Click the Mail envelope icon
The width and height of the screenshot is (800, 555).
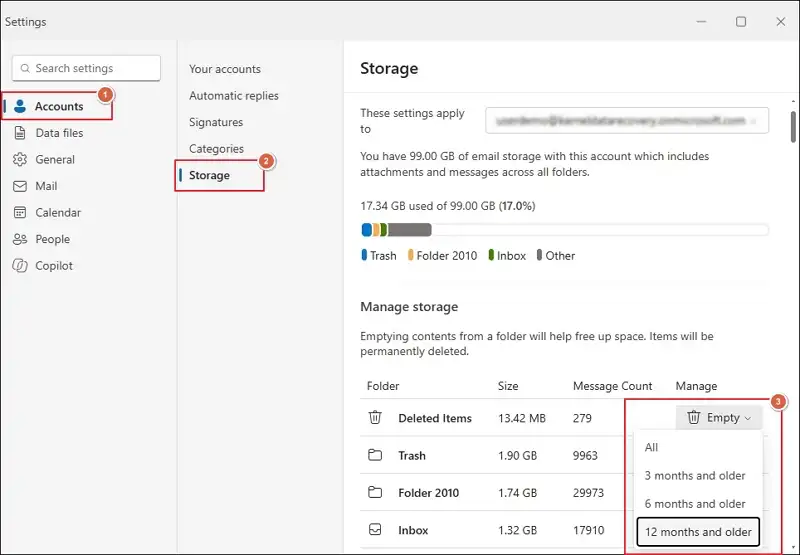[20, 186]
